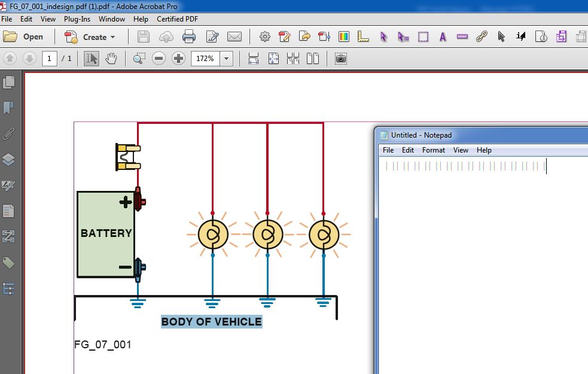Open the Create dropdown

click(91, 37)
